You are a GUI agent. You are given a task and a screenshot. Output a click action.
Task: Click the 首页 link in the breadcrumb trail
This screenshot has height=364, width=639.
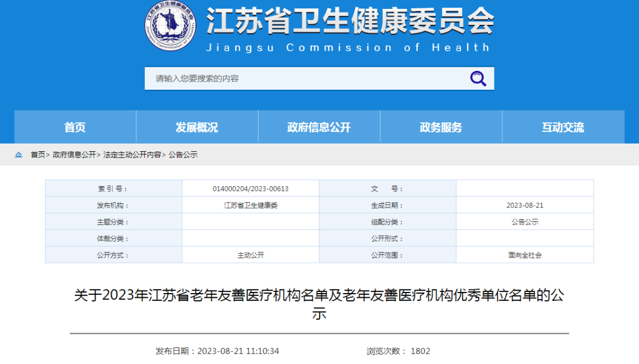(x=38, y=155)
